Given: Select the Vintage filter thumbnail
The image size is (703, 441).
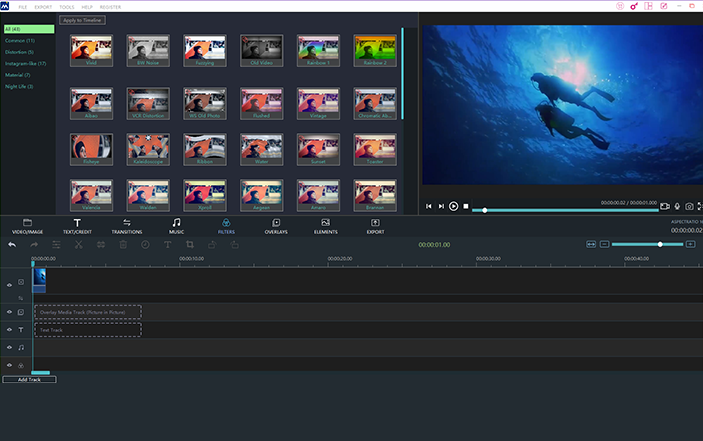Looking at the screenshot, I should pyautogui.click(x=318, y=104).
